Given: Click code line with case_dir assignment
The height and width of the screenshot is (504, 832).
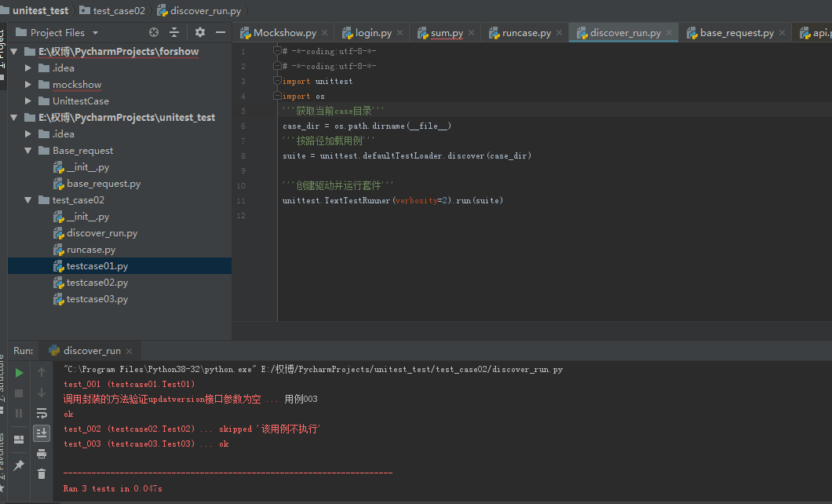Looking at the screenshot, I should [367, 126].
